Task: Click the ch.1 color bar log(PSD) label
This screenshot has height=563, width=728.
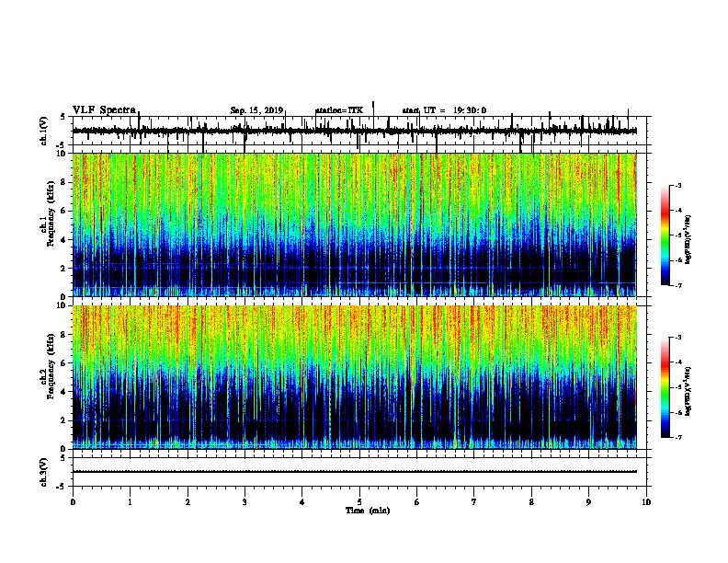Action: [x=688, y=240]
